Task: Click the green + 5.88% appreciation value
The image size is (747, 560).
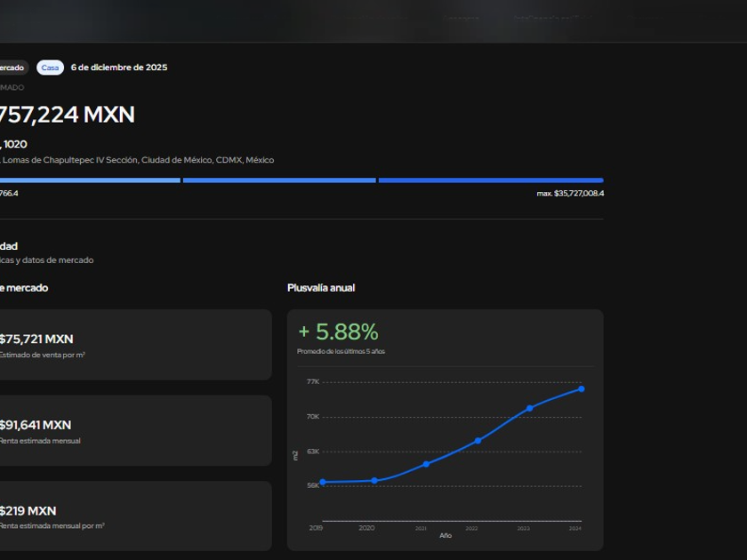Action: pyautogui.click(x=338, y=332)
